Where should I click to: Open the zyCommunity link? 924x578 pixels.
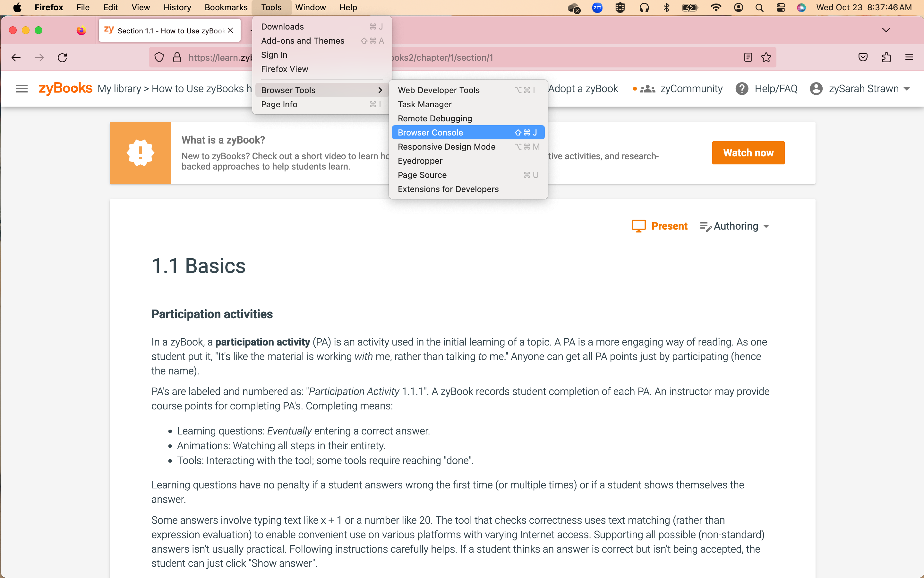(x=691, y=89)
